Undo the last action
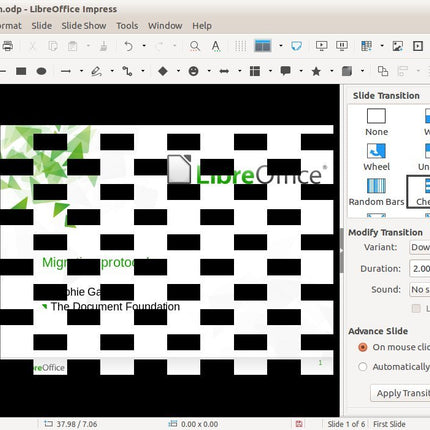 click(x=128, y=46)
